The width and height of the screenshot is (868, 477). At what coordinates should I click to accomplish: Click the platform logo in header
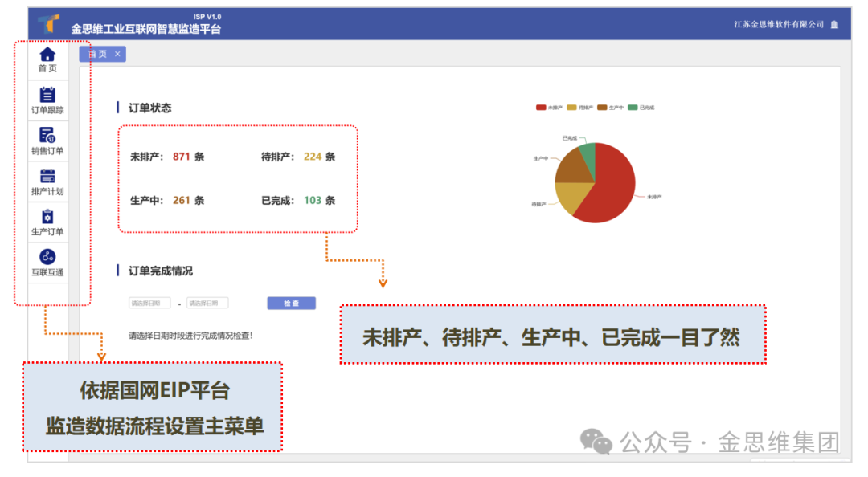point(49,23)
